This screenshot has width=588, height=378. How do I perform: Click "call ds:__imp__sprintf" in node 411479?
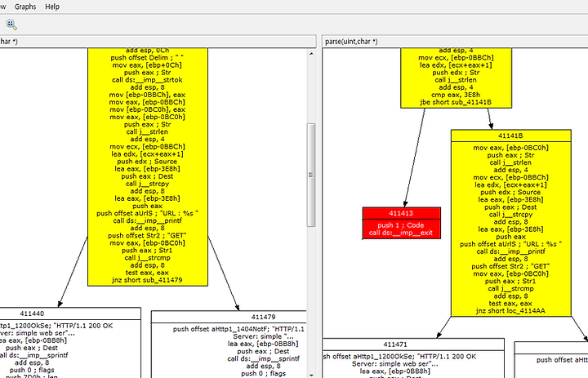pos(263,359)
